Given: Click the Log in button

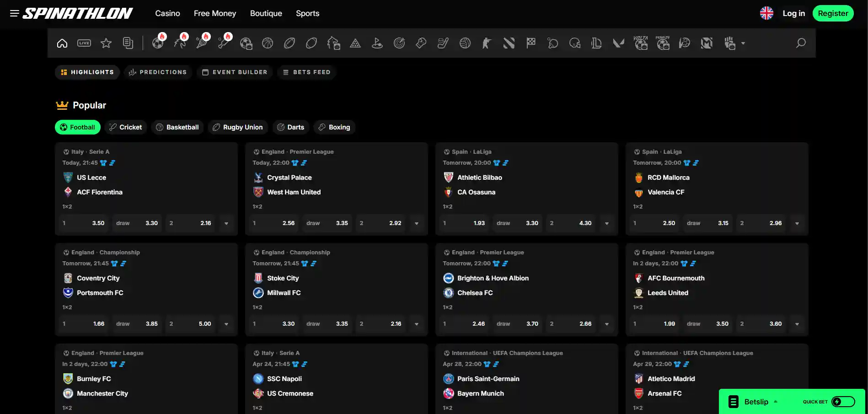Looking at the screenshot, I should coord(794,13).
